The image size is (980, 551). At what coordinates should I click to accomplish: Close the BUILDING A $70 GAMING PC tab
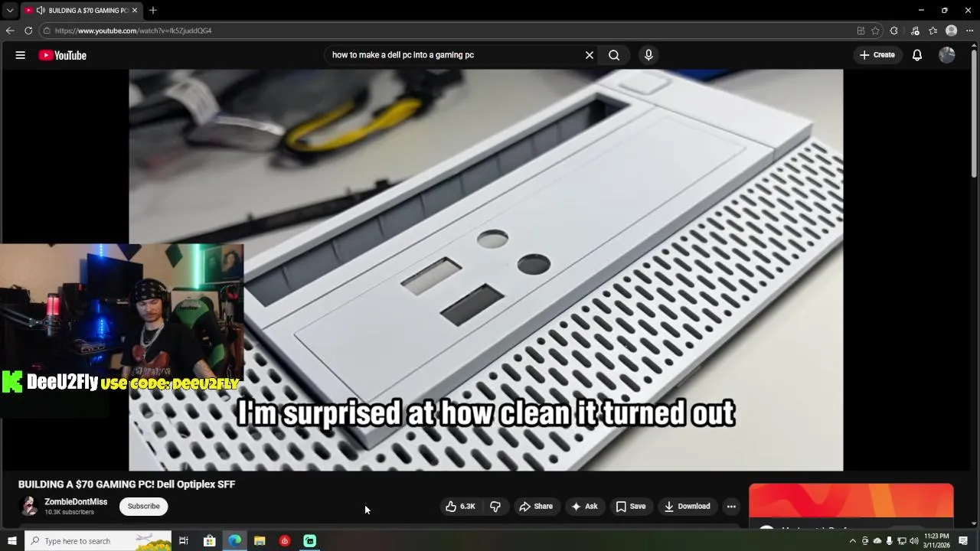click(135, 10)
